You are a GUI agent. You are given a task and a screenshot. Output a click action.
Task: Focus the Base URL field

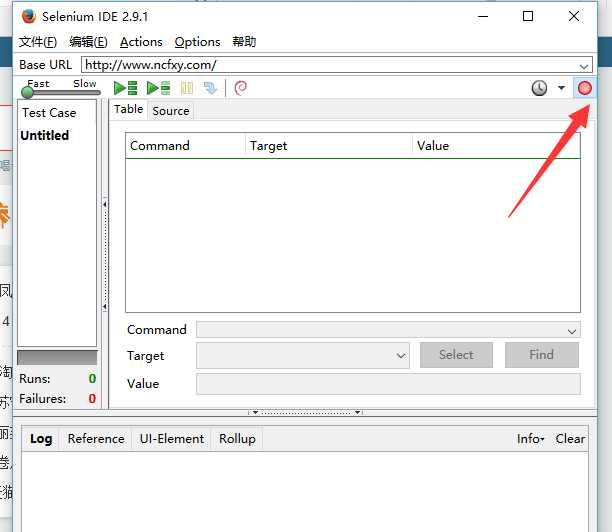pyautogui.click(x=336, y=65)
